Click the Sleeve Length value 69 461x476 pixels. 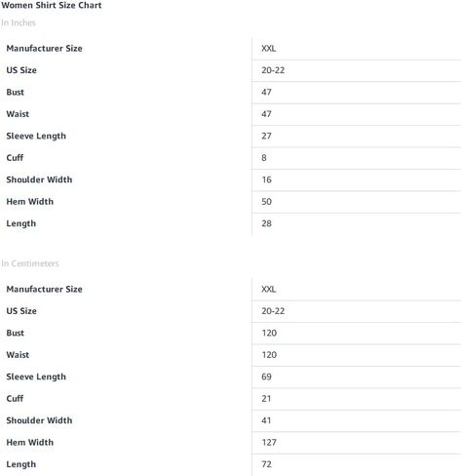pos(266,377)
